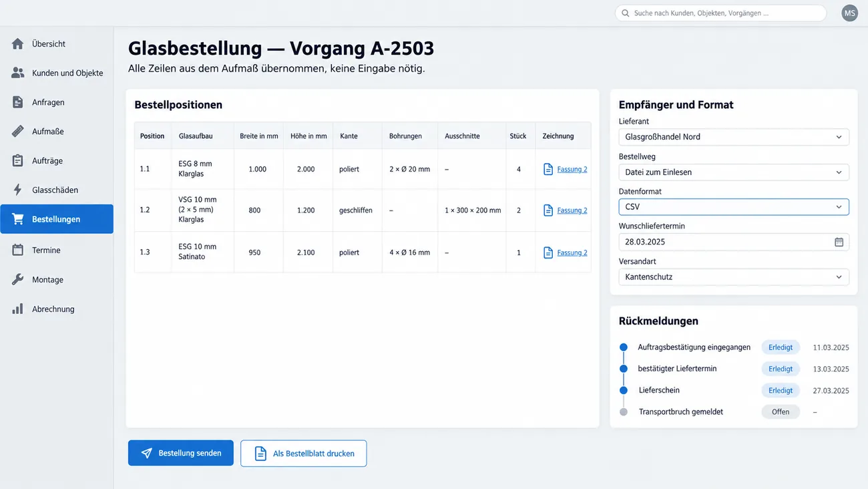Go to Übersicht in the sidebar
868x489 pixels.
[x=57, y=44]
